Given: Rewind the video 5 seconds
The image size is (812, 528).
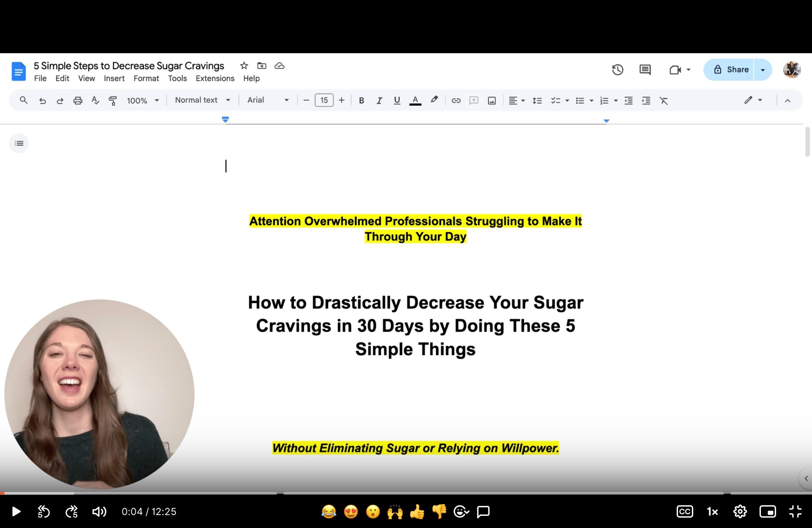Looking at the screenshot, I should pyautogui.click(x=43, y=512).
